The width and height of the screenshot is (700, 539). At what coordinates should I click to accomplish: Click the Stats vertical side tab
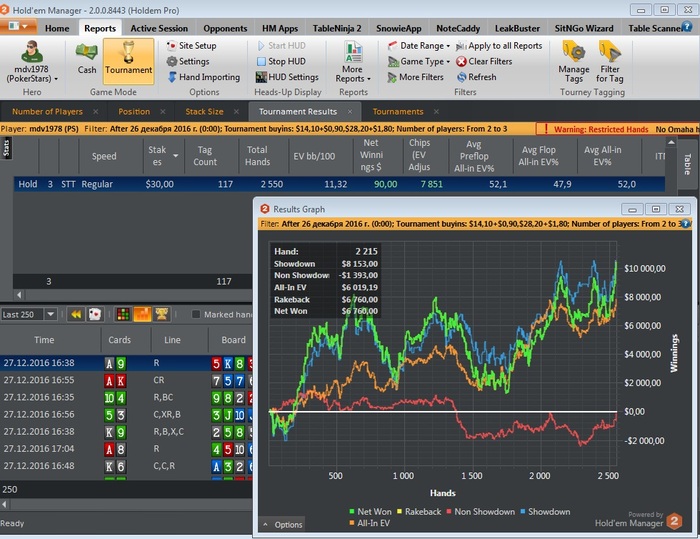[6, 148]
